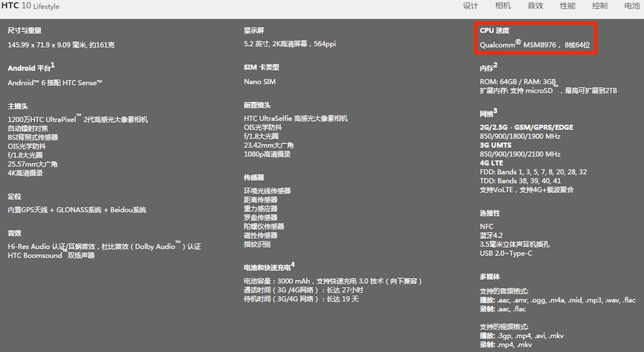
Task: Click the 显示屏 heading
Action: 254,30
